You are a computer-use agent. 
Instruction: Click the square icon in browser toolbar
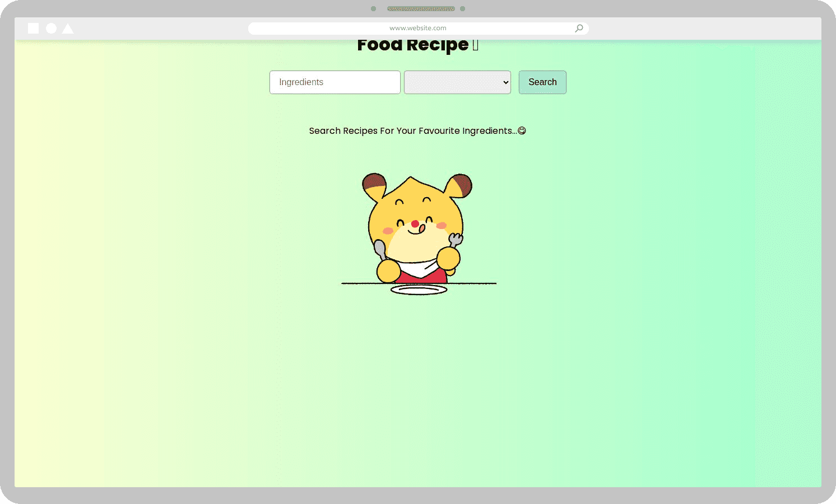(34, 29)
